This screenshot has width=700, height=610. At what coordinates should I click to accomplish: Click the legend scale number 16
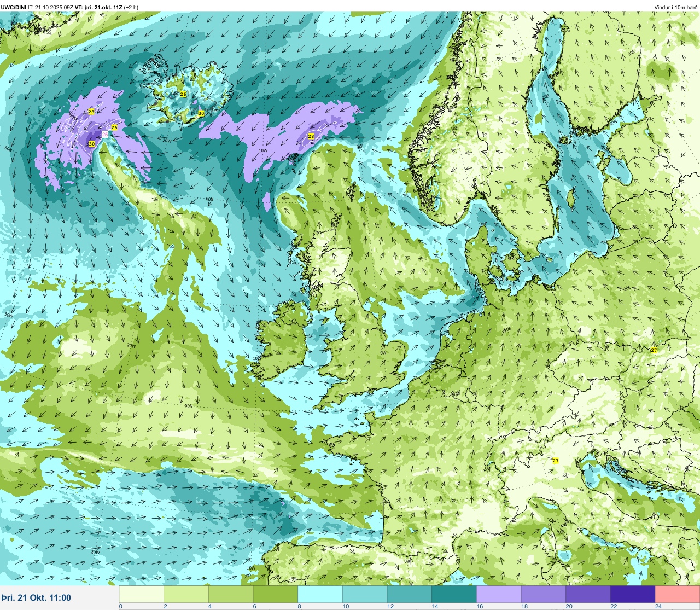pos(480,606)
